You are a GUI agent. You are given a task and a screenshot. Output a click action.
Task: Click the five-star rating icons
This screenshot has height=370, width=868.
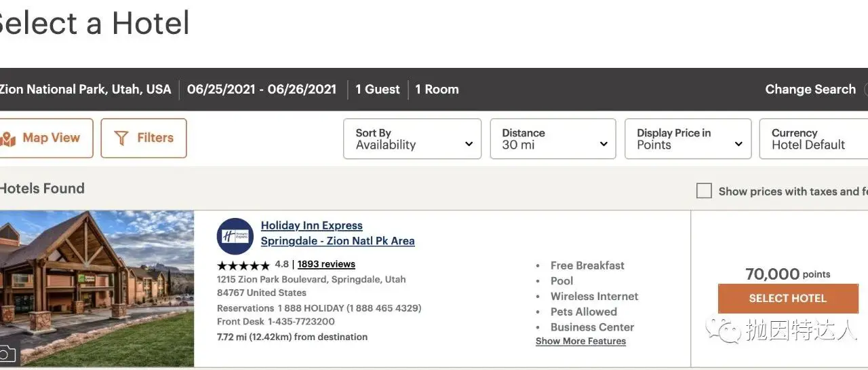[243, 265]
